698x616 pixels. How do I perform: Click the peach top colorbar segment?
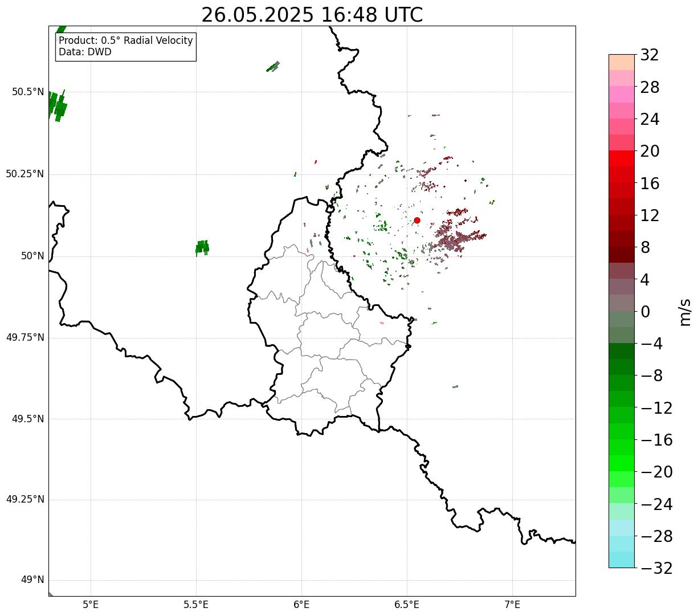coord(622,62)
